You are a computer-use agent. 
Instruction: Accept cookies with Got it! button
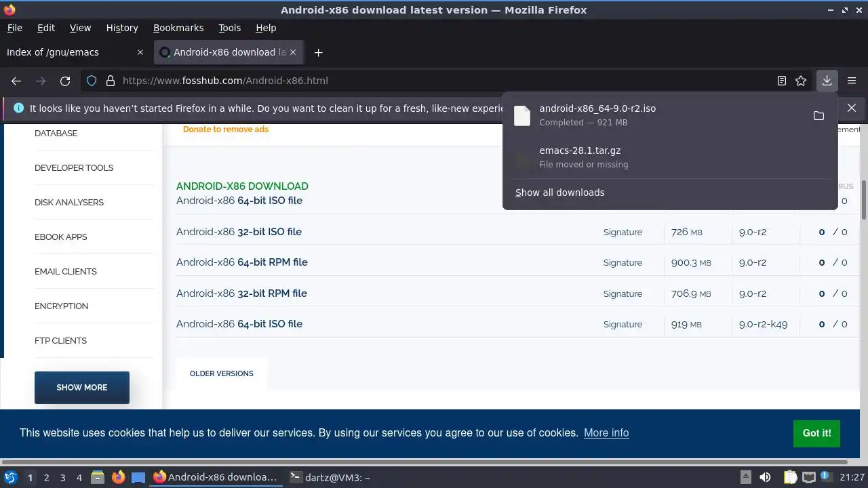(816, 433)
